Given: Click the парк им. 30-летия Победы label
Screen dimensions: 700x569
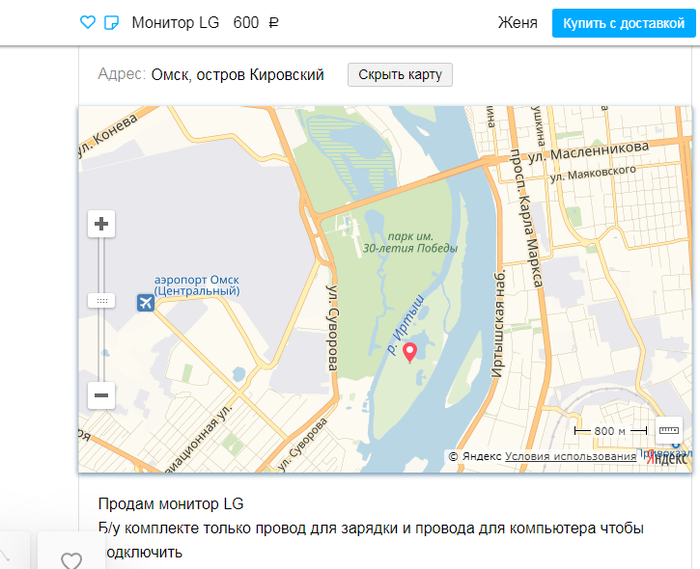Looking at the screenshot, I should click(x=410, y=242).
